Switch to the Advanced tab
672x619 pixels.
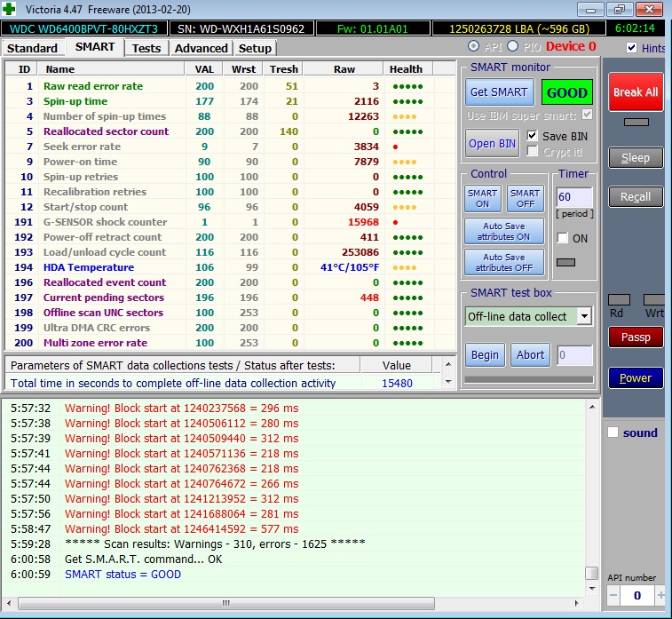pyautogui.click(x=201, y=48)
